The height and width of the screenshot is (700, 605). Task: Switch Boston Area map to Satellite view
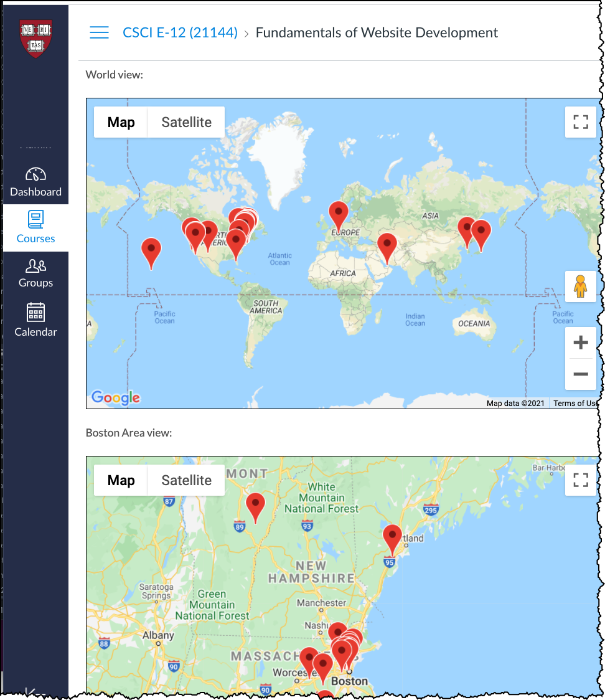tap(186, 480)
